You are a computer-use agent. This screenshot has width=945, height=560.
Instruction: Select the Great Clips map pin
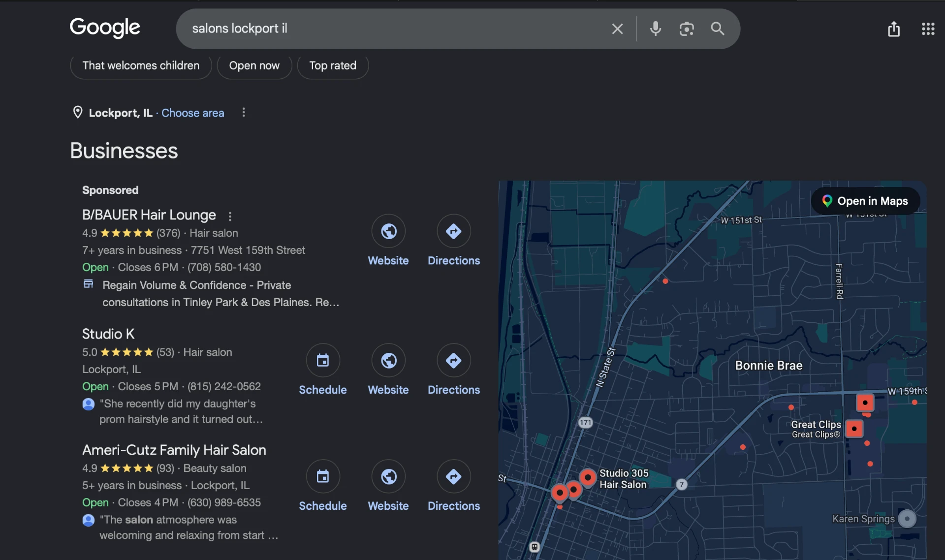click(854, 429)
